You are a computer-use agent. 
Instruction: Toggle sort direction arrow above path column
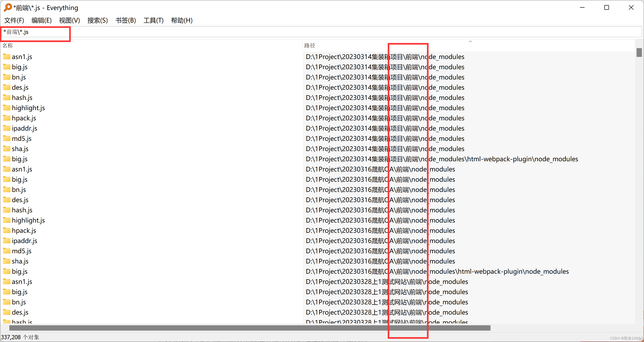coord(470,42)
